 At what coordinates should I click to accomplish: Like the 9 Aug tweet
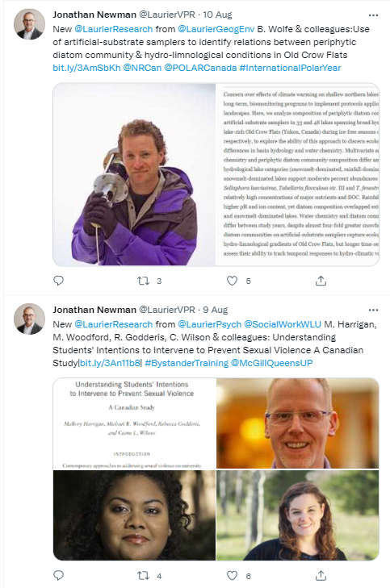pyautogui.click(x=232, y=575)
